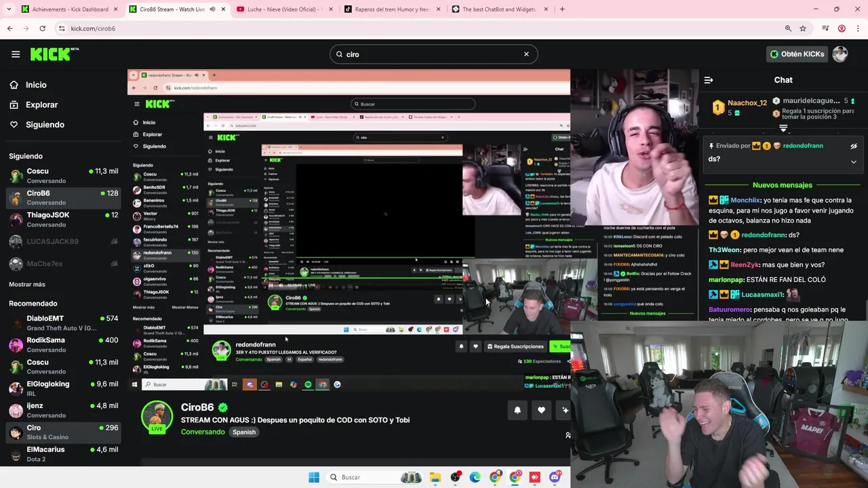The image size is (868, 488).
Task: Open the user profile avatar menu
Action: [x=840, y=54]
